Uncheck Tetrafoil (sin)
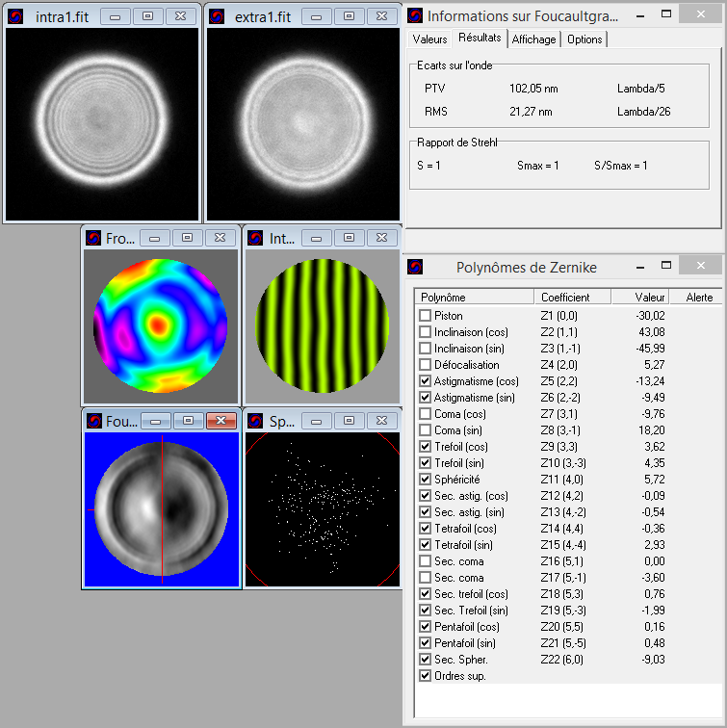Image resolution: width=727 pixels, height=728 pixels. [425, 545]
